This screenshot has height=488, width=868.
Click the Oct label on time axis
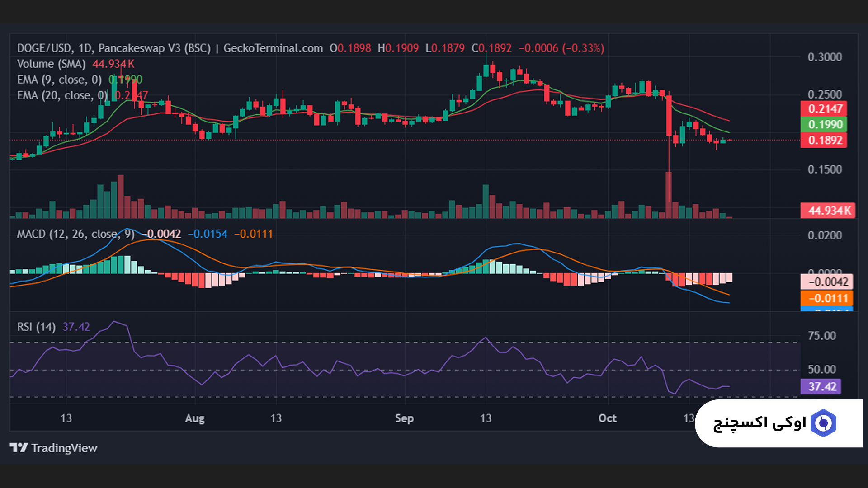click(x=607, y=418)
